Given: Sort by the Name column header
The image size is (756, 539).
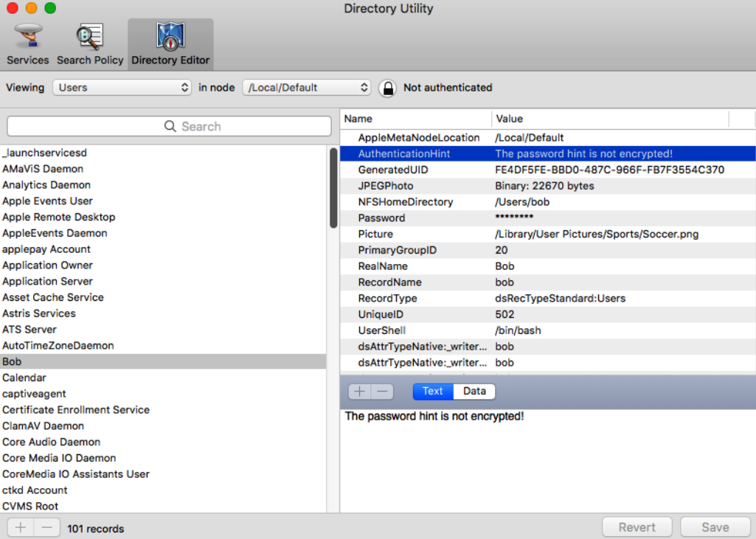Looking at the screenshot, I should coord(415,119).
